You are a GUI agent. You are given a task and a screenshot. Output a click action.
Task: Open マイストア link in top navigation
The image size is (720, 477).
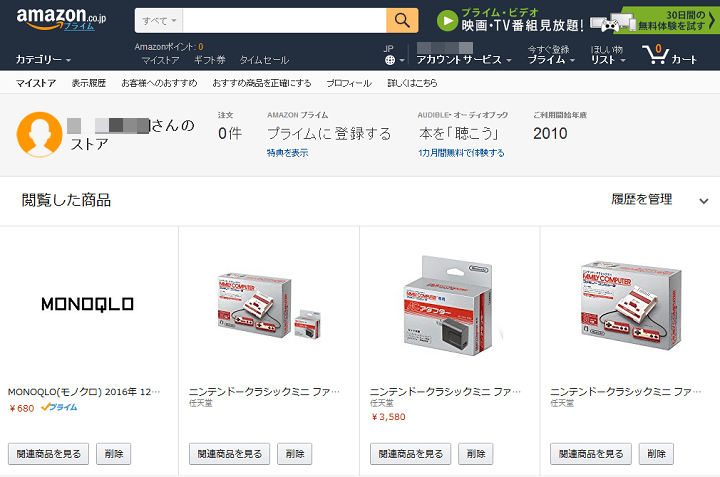pyautogui.click(x=160, y=60)
